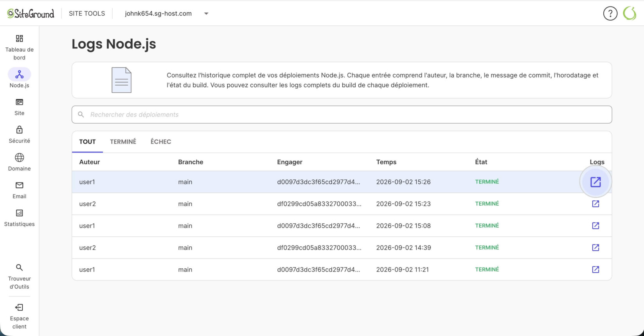This screenshot has height=336, width=644.
Task: Click the Engager column header
Action: pos(290,162)
